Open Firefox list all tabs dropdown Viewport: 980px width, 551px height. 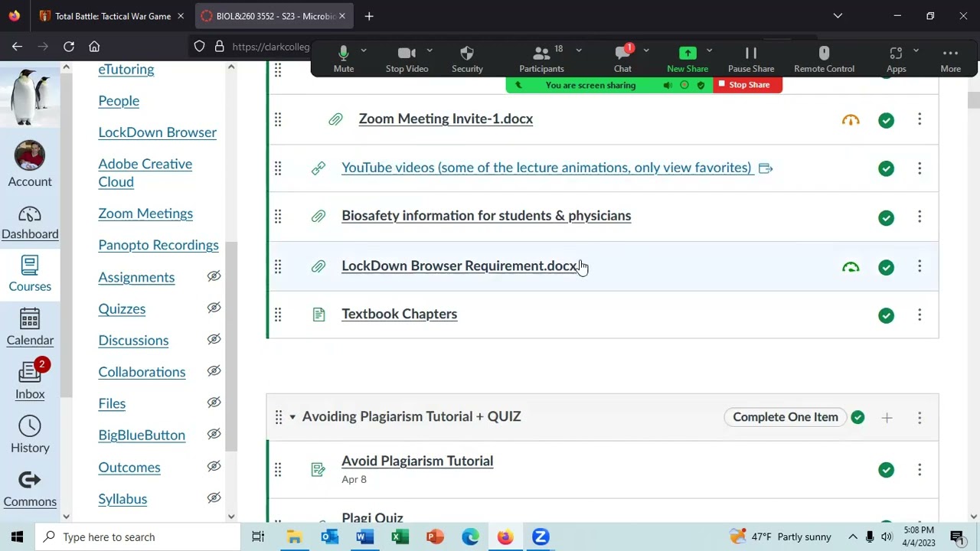pyautogui.click(x=838, y=16)
